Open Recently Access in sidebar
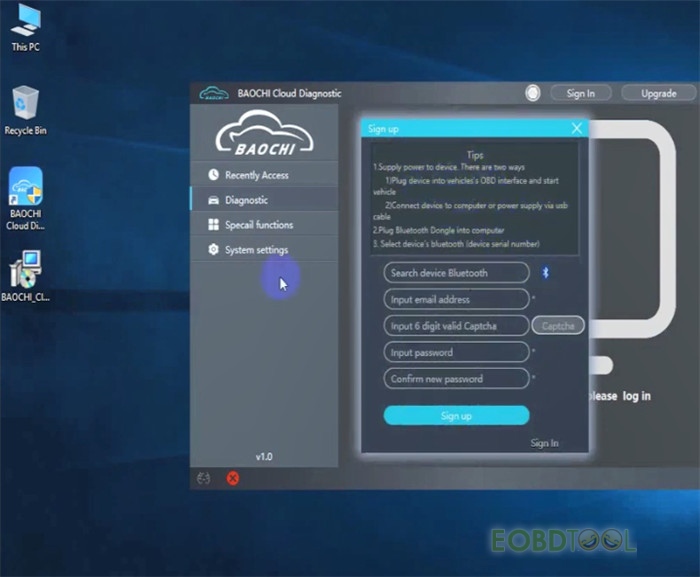 (256, 175)
